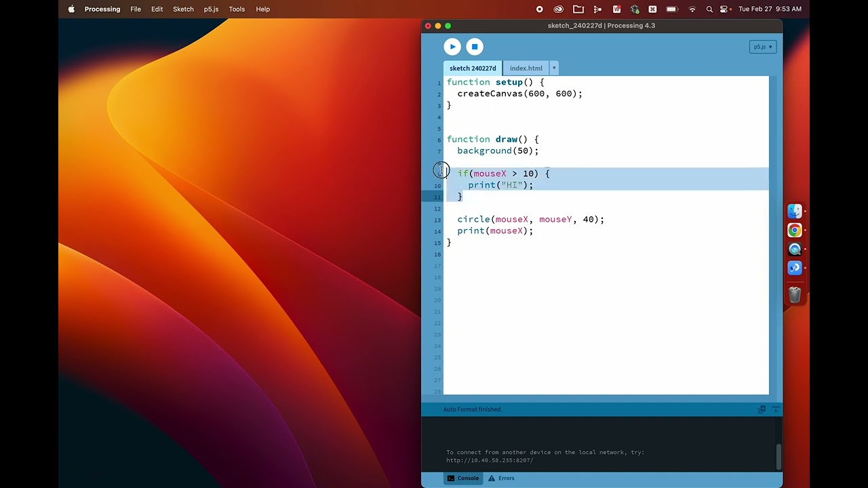This screenshot has height=488, width=868.
Task: Click the http://10.40.58.235:8207/ address in console
Action: pos(490,460)
